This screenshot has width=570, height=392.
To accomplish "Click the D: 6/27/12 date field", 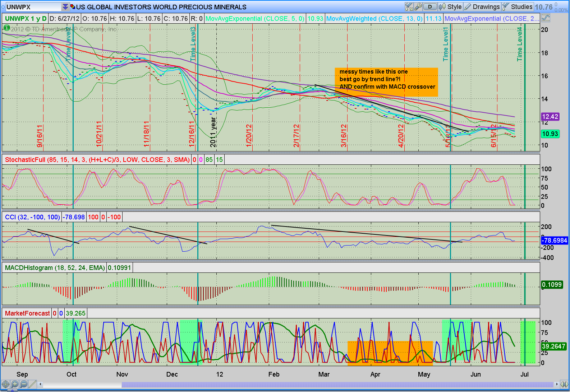I will 64,19.
